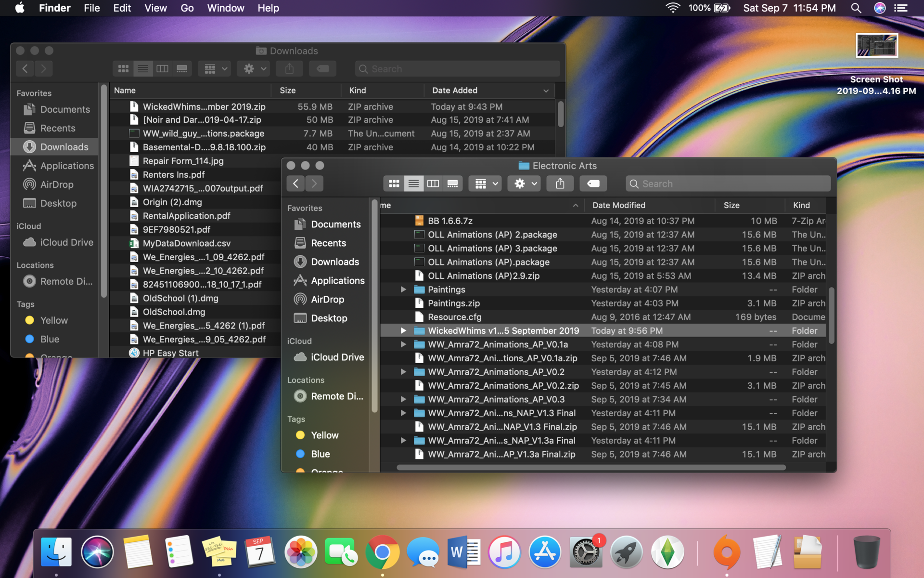The height and width of the screenshot is (578, 924).
Task: Open Origin app from Dock
Action: point(727,552)
